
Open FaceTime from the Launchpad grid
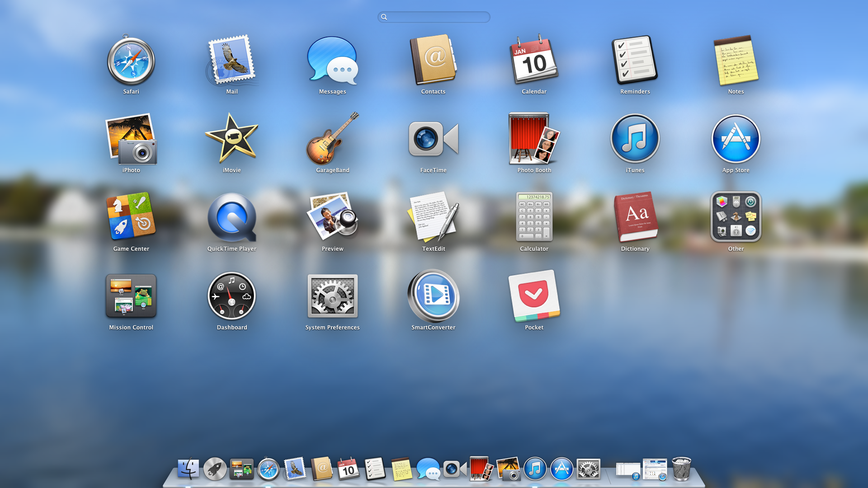pyautogui.click(x=433, y=139)
